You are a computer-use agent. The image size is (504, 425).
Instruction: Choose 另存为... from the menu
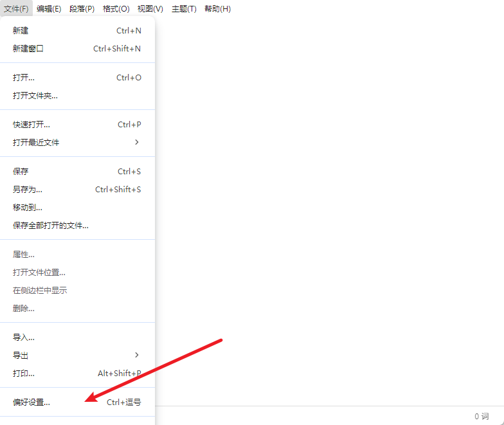point(28,190)
